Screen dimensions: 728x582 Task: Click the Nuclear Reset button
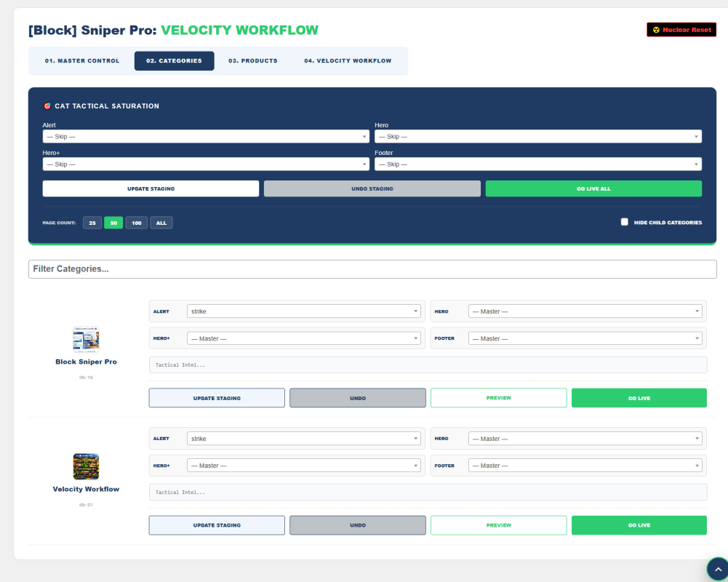point(681,30)
